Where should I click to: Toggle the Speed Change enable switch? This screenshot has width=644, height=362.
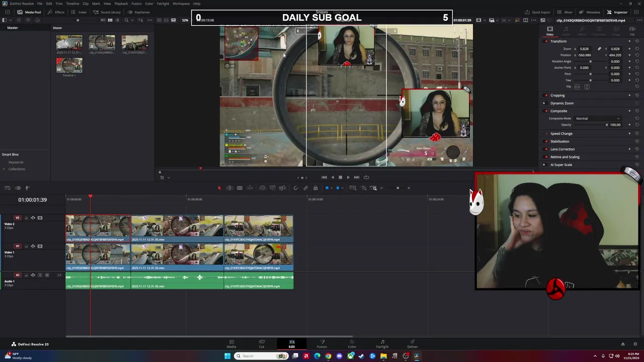coord(546,134)
